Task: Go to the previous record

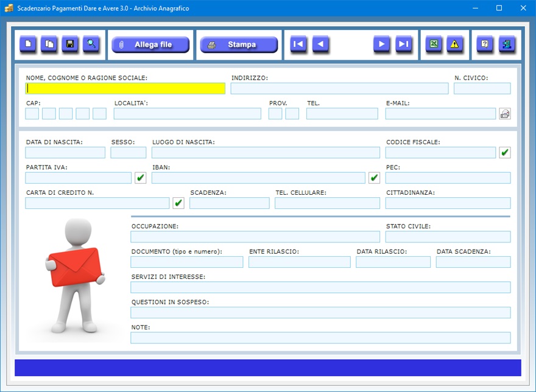Action: point(320,44)
